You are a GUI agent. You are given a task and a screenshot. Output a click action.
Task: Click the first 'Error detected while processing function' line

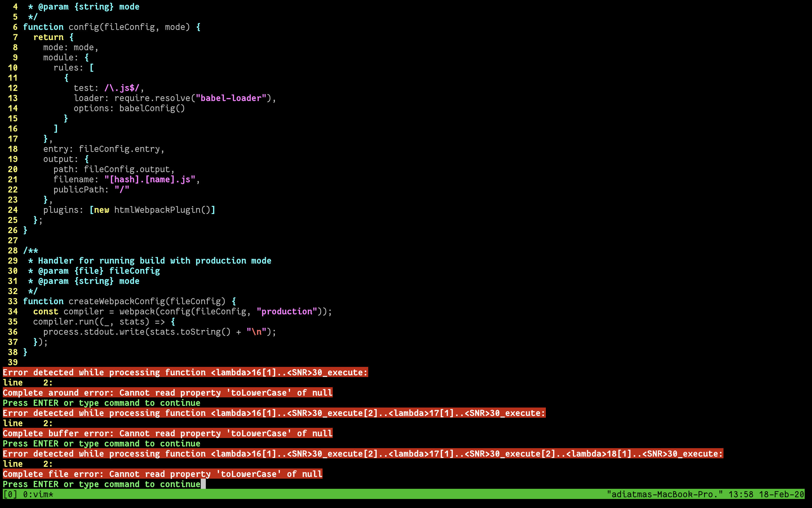tap(186, 372)
